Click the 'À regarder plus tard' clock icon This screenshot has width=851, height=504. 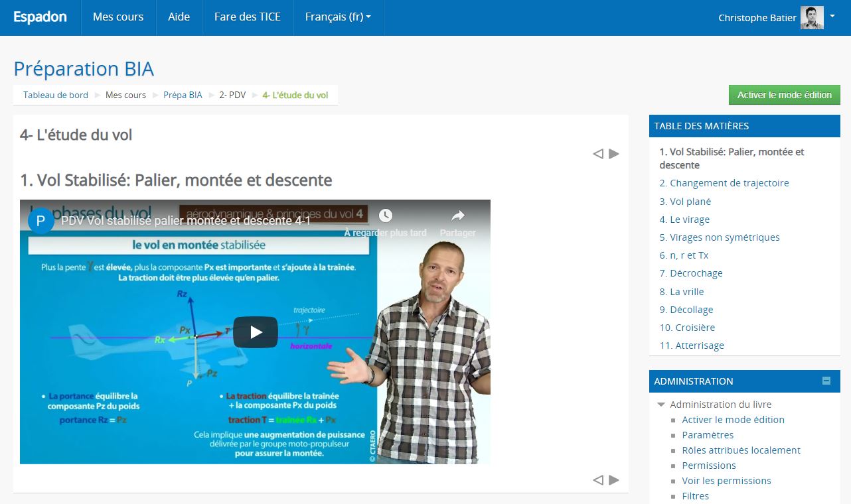(x=385, y=216)
